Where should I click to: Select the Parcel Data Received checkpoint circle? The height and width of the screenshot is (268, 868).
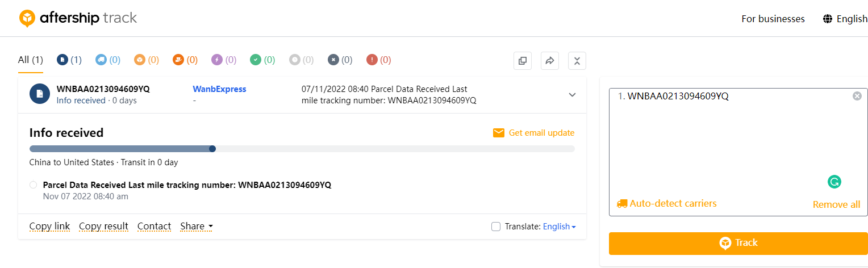33,185
